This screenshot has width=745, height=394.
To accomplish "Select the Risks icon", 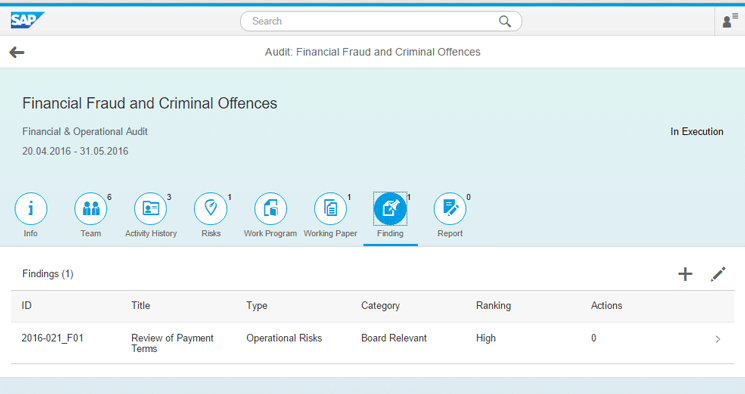I will tap(210, 209).
